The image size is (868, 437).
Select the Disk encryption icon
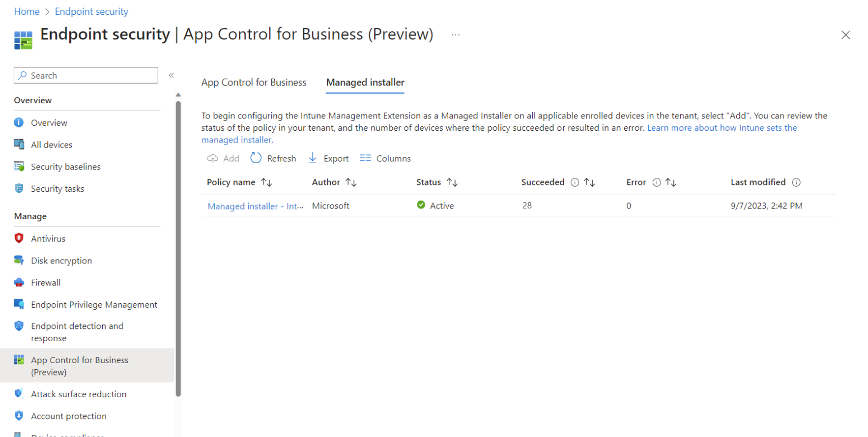pos(19,260)
